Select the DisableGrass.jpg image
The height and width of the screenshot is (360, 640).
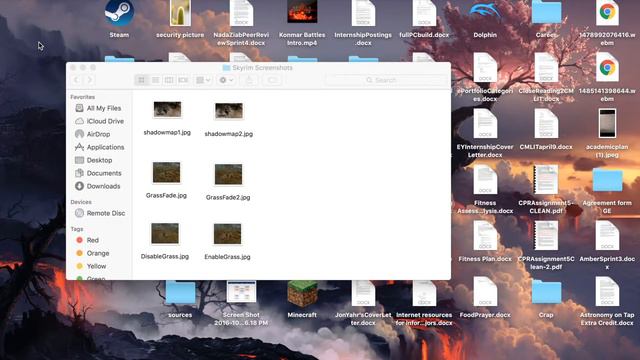pyautogui.click(x=165, y=233)
